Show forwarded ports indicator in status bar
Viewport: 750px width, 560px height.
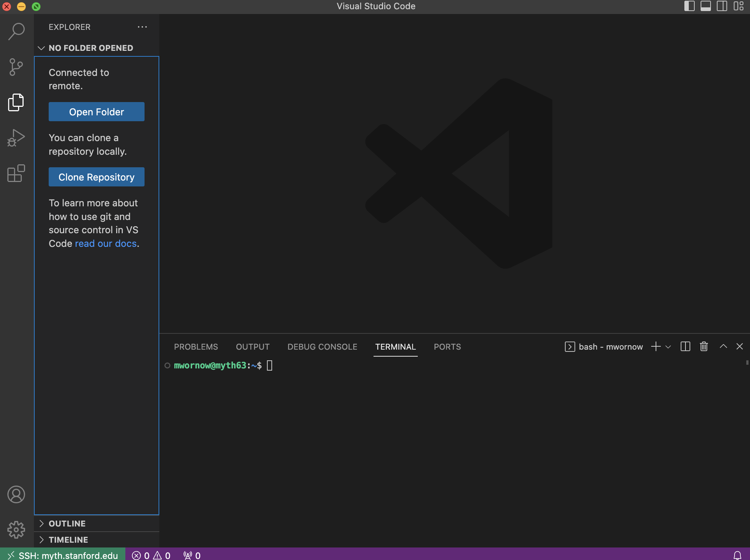click(192, 555)
